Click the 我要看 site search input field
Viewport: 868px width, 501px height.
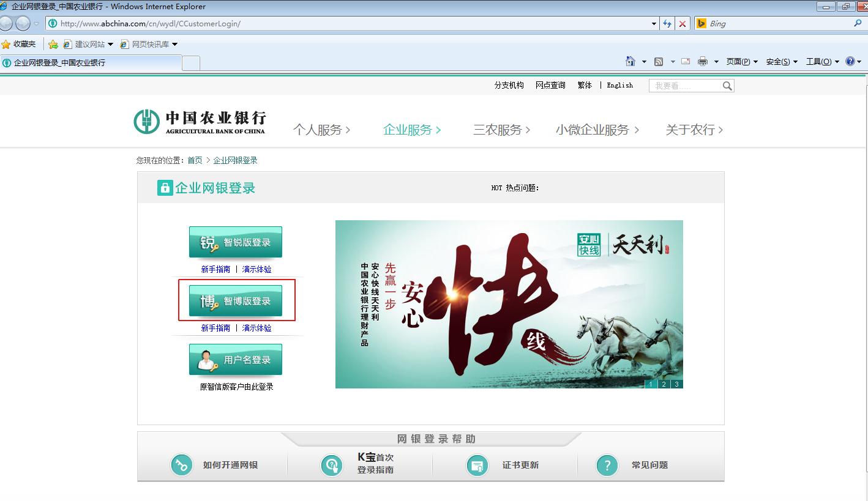684,86
